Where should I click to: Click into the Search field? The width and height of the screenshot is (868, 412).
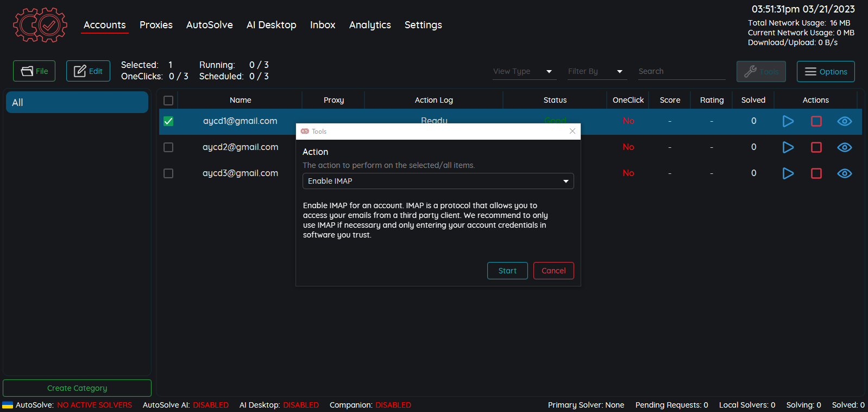pyautogui.click(x=681, y=71)
